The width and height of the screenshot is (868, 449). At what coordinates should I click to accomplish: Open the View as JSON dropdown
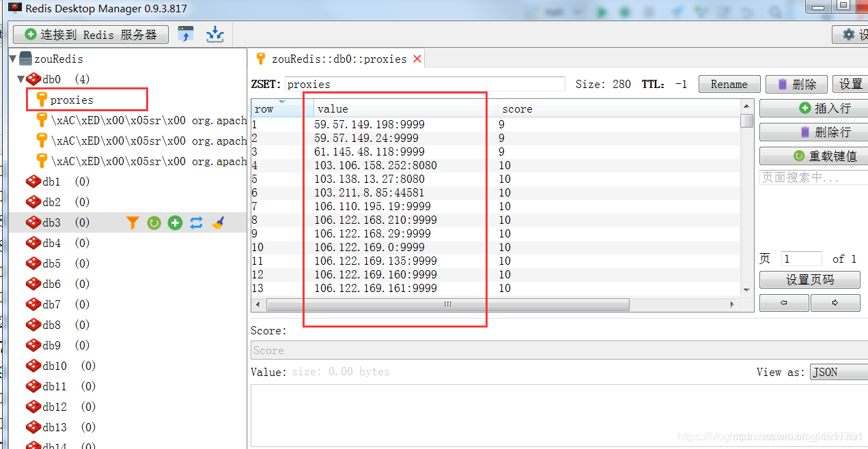839,372
